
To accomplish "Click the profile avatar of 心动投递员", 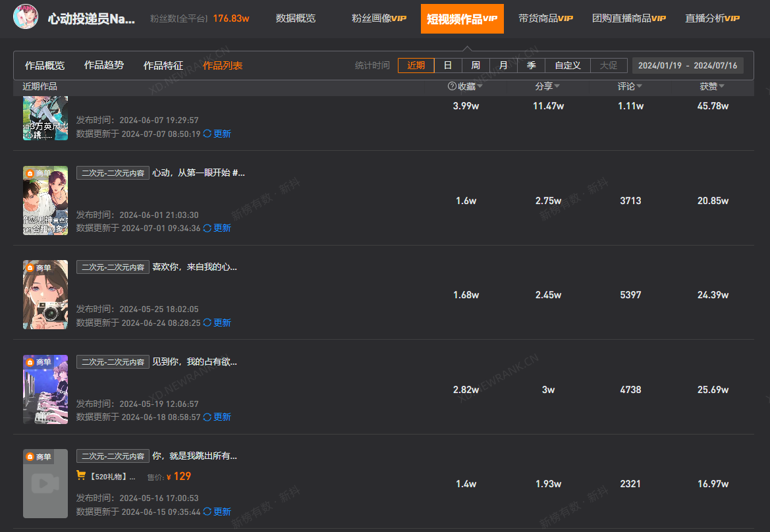I will click(x=26, y=18).
